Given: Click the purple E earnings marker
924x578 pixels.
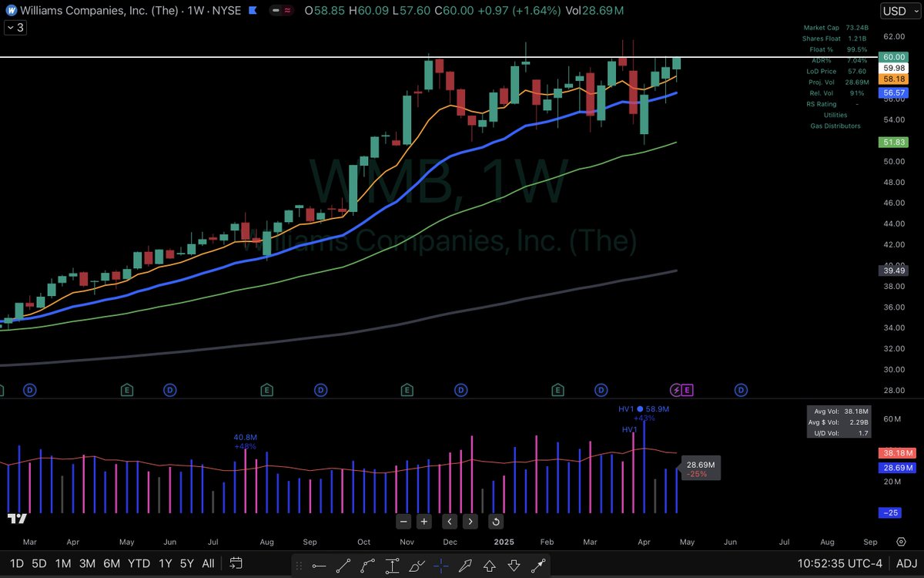Looking at the screenshot, I should (688, 390).
